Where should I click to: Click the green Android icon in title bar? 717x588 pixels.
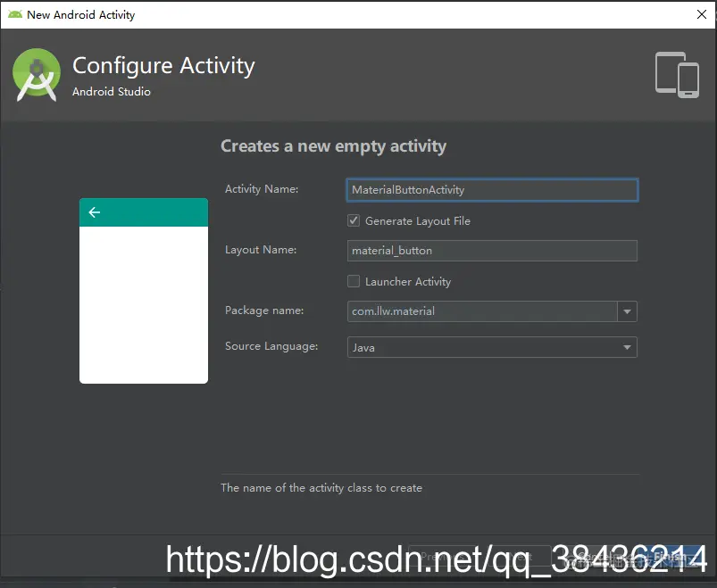point(14,14)
